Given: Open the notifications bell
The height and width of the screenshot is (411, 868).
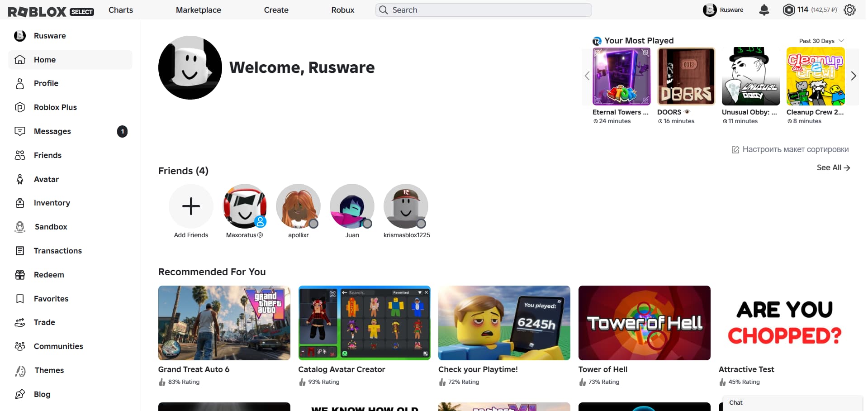Looking at the screenshot, I should tap(764, 10).
